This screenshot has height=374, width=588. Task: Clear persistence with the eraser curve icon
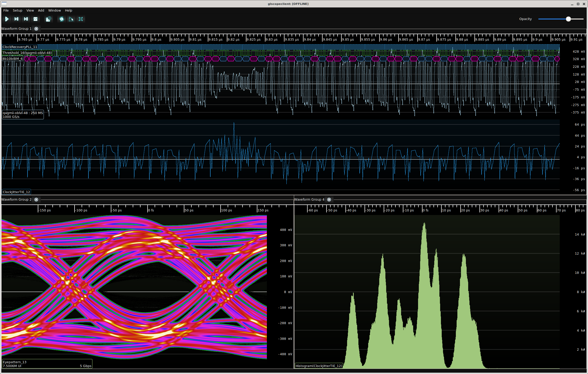click(71, 19)
